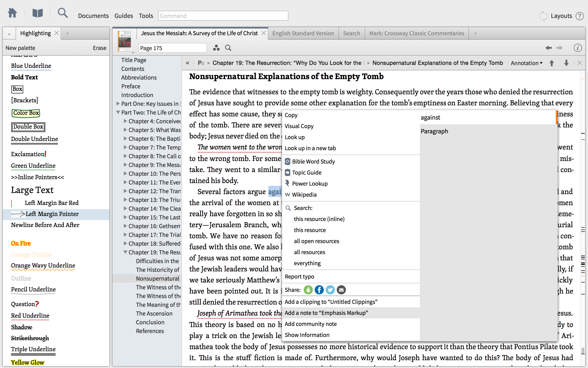The image size is (588, 368).
Task: Switch to English Standard Version tab
Action: [303, 33]
